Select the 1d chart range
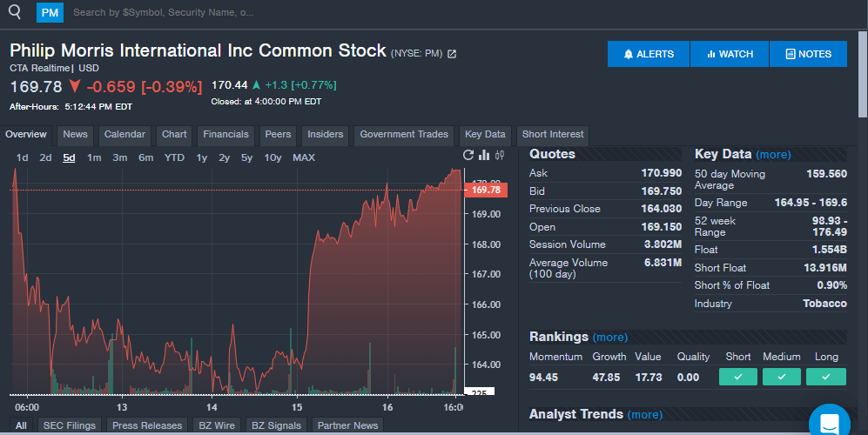The height and width of the screenshot is (435, 868). (22, 157)
